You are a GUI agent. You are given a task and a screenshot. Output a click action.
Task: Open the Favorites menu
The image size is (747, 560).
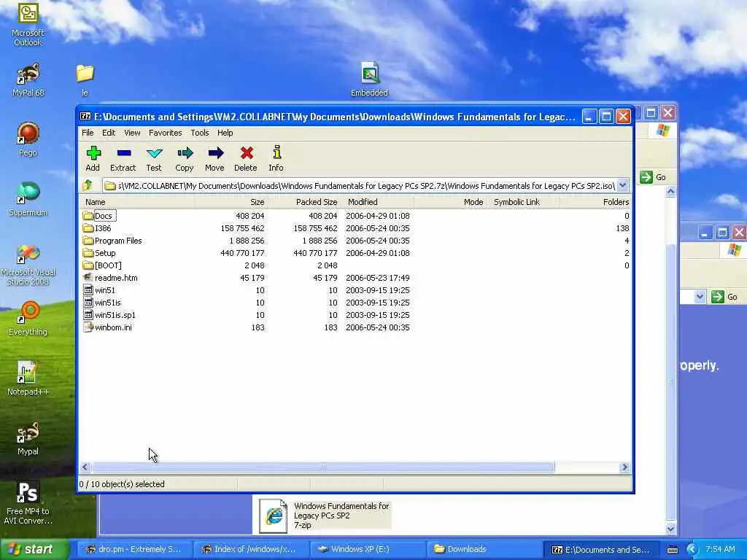point(166,133)
